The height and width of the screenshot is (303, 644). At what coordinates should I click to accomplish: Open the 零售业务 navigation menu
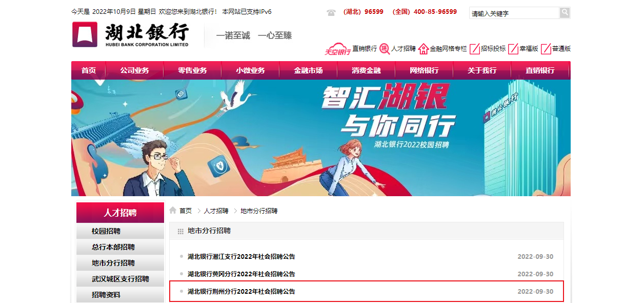tap(193, 70)
